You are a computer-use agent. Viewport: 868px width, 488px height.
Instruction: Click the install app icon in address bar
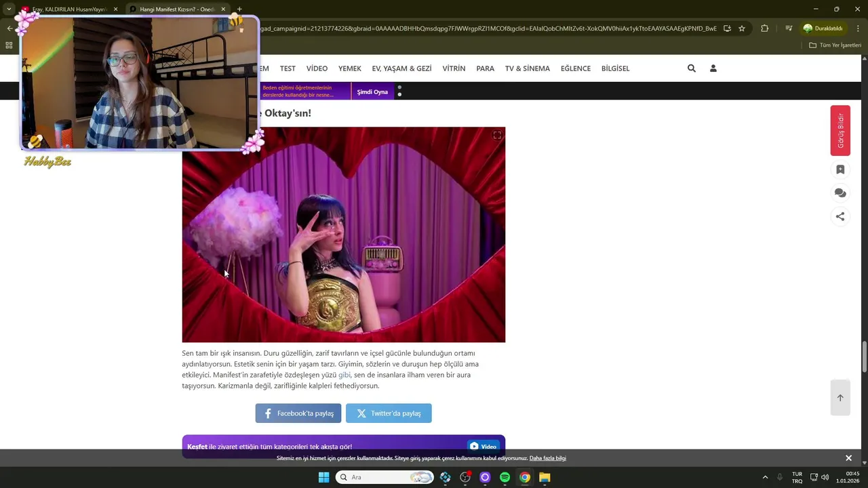tap(727, 28)
